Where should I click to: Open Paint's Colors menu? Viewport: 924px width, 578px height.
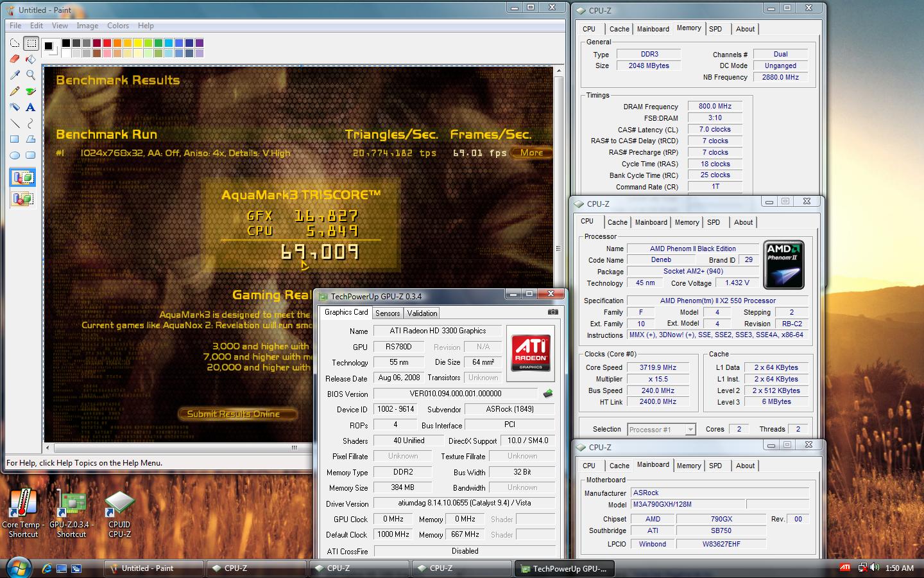coord(118,26)
